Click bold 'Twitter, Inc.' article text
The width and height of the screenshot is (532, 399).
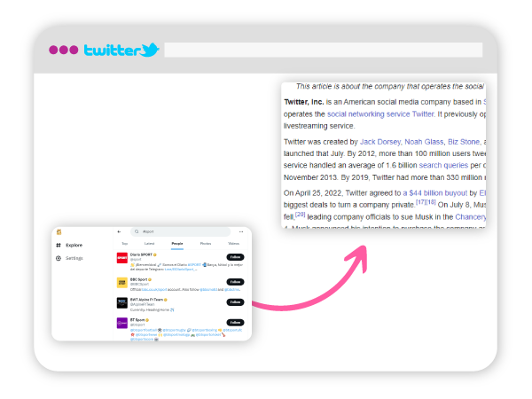(x=303, y=102)
